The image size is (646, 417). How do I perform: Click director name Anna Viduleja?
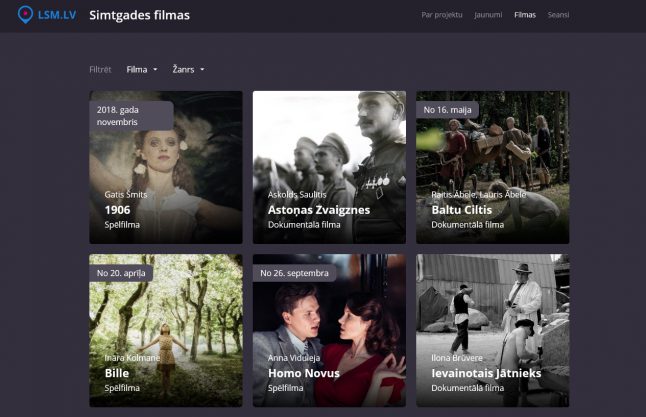tap(294, 357)
